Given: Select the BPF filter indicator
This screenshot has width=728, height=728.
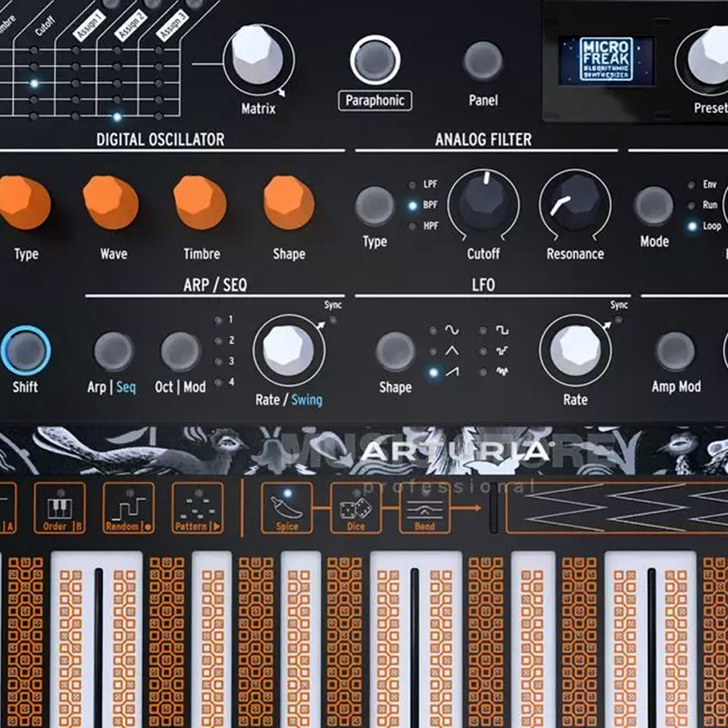Looking at the screenshot, I should click(411, 205).
